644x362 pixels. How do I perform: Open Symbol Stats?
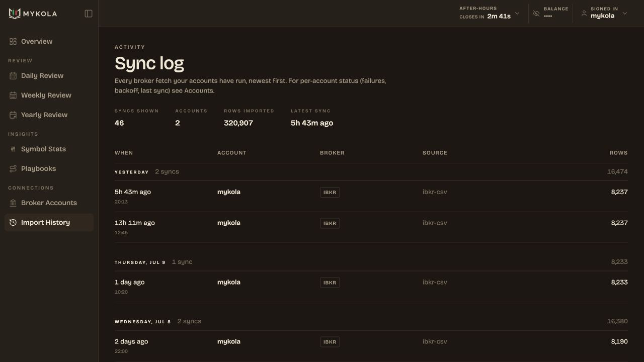(49, 149)
